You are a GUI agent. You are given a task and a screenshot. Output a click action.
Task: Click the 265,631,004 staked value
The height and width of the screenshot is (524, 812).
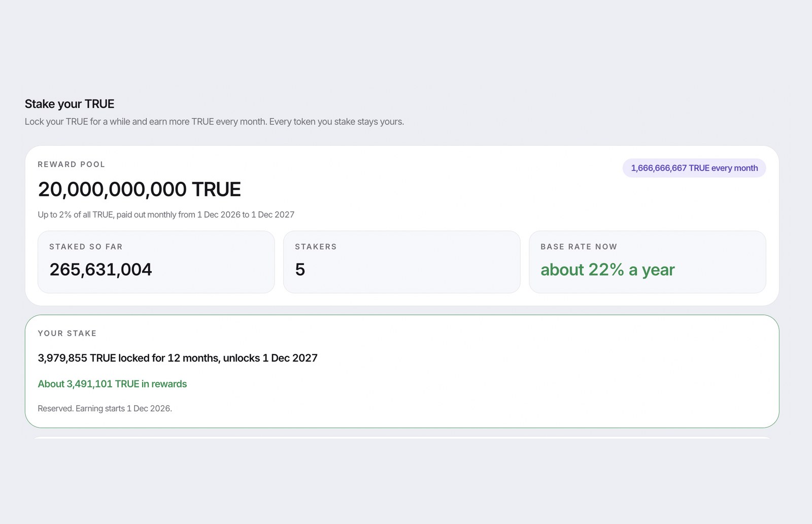point(100,270)
